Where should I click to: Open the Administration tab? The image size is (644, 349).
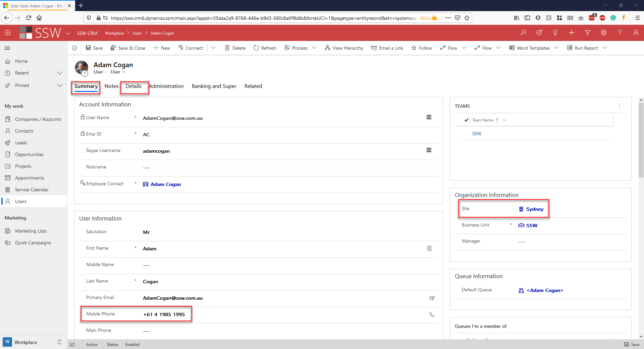click(x=166, y=86)
